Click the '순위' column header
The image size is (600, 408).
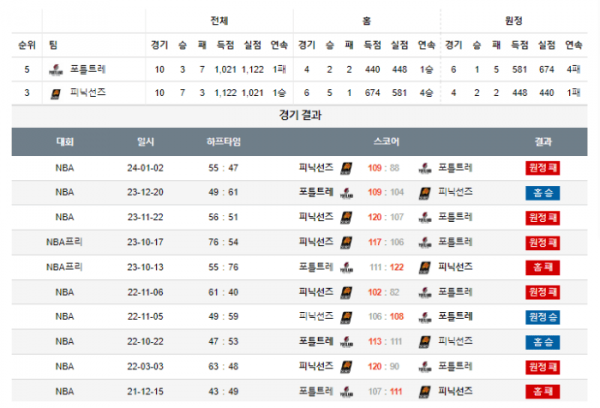click(27, 45)
